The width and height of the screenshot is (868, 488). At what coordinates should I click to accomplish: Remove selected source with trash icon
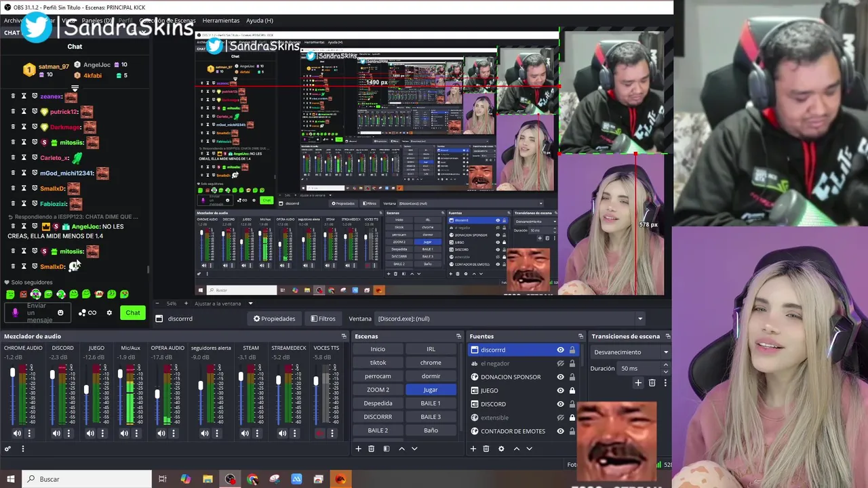(486, 449)
